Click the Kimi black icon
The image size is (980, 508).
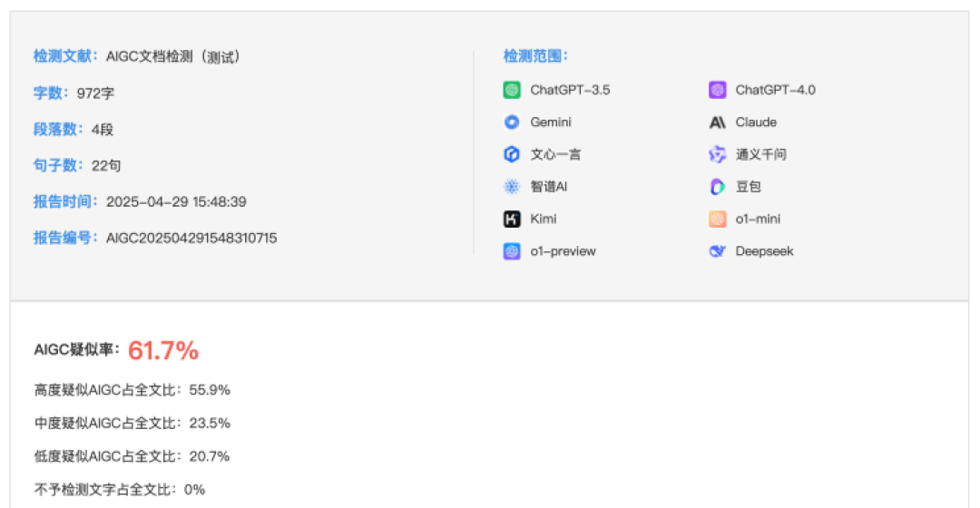pos(512,219)
